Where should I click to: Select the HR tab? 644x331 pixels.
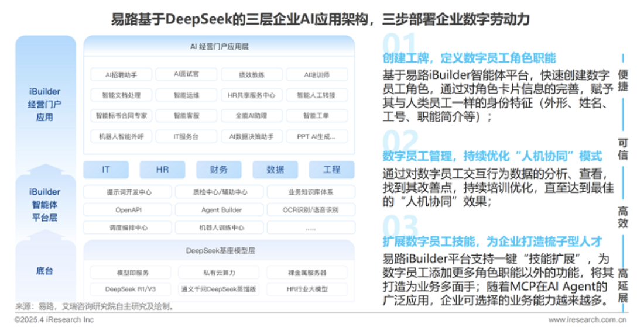[162, 170]
